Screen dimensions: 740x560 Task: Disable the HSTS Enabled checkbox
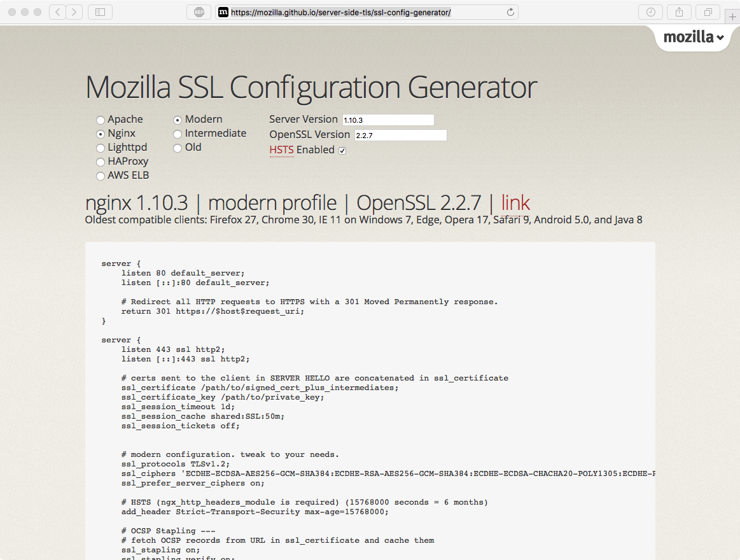coord(342,150)
